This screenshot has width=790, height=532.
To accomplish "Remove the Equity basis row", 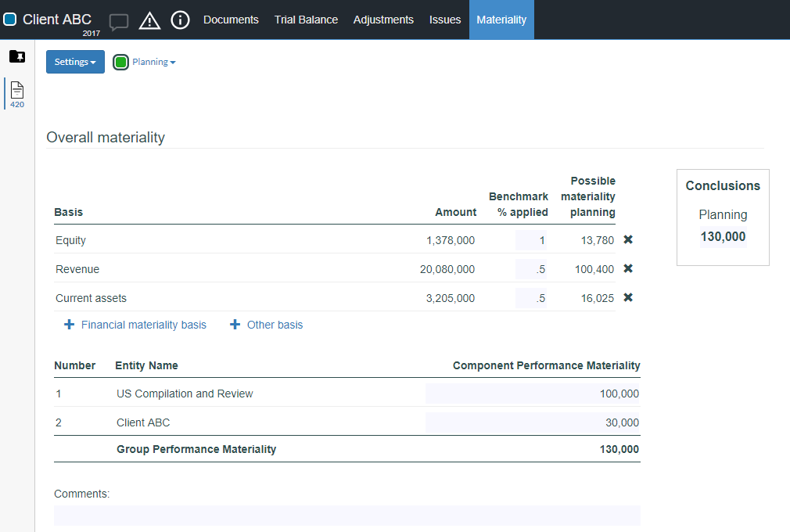I will pyautogui.click(x=628, y=240).
